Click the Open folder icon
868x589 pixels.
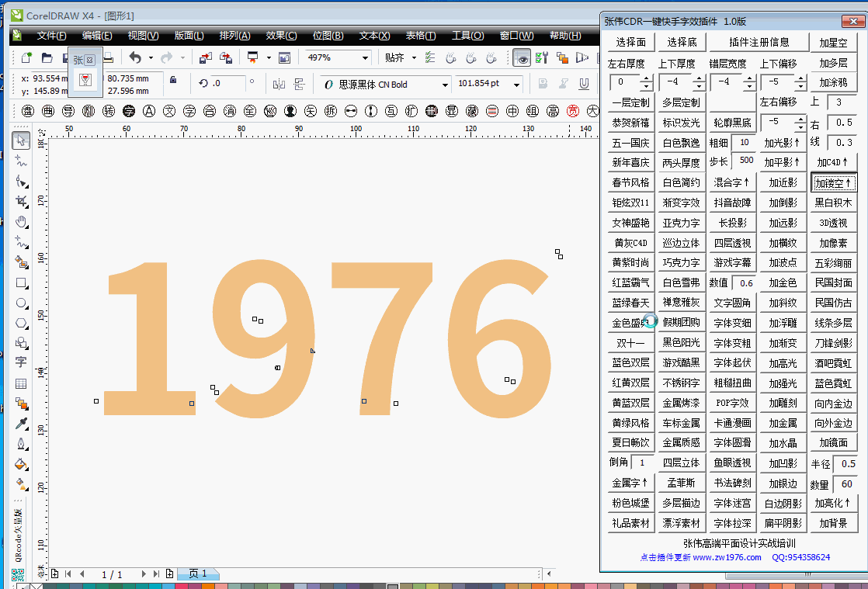pos(47,57)
